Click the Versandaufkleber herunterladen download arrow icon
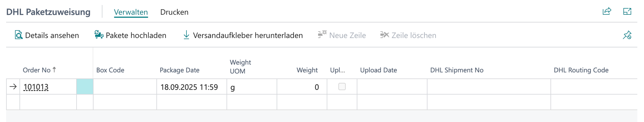644x122 pixels. tap(186, 35)
